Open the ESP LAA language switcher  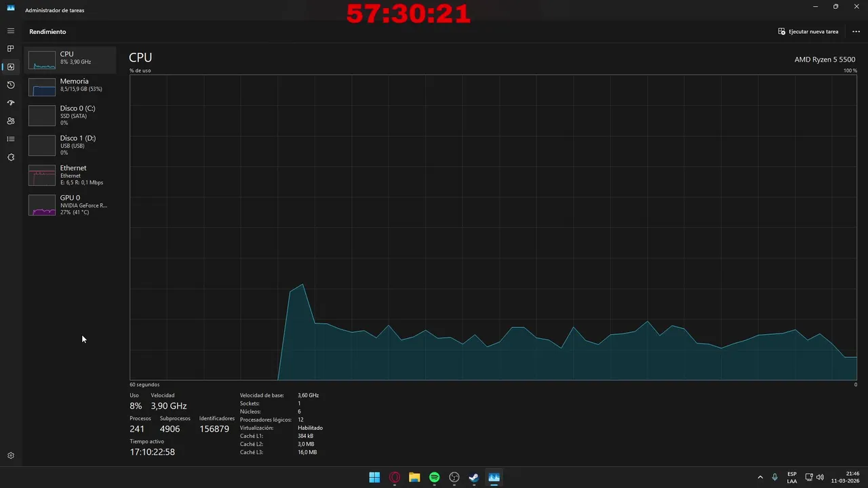[792, 477]
